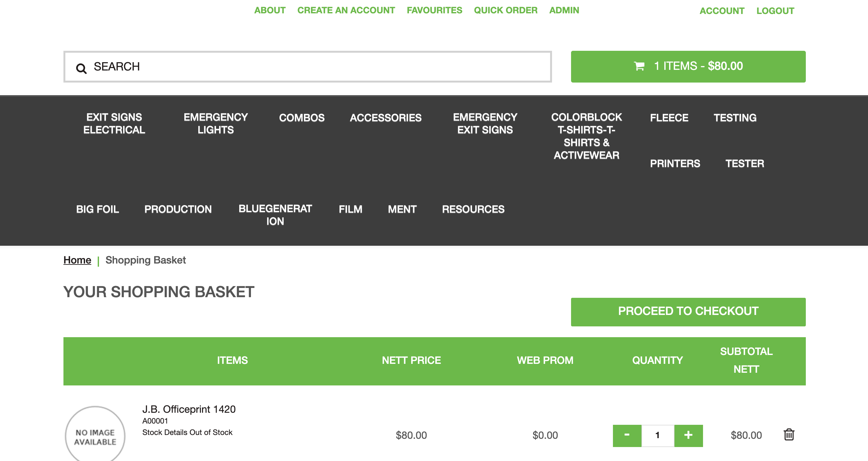Open the 1 Items cart button
Viewport: 868px width, 461px height.
point(688,66)
